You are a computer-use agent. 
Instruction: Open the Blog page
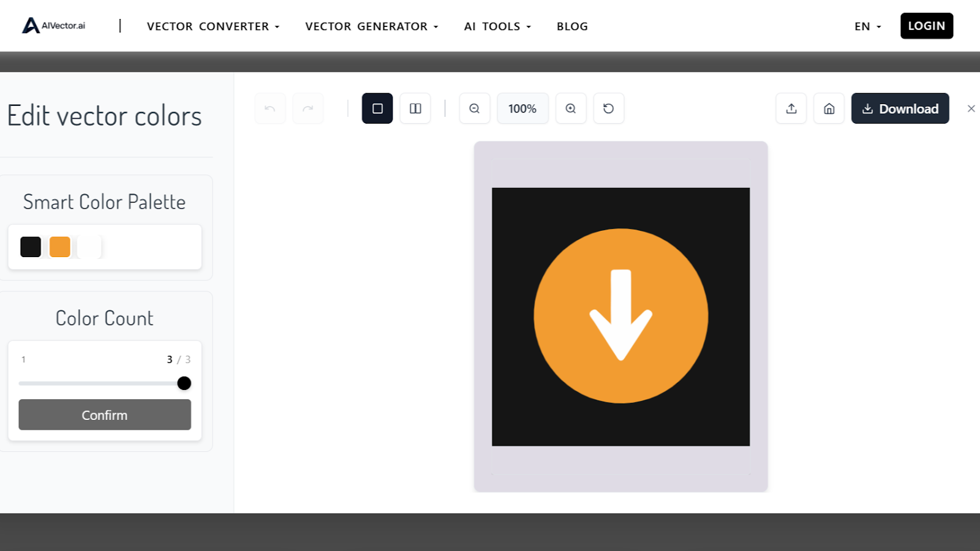(572, 26)
